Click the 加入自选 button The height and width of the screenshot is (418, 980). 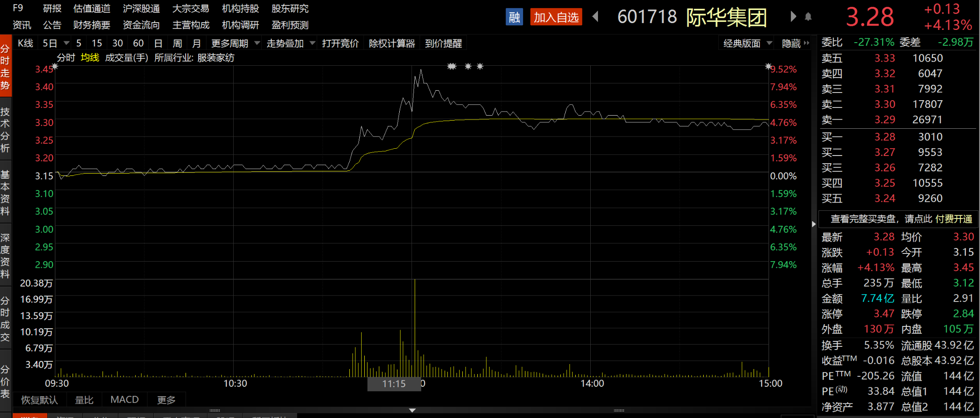point(556,17)
